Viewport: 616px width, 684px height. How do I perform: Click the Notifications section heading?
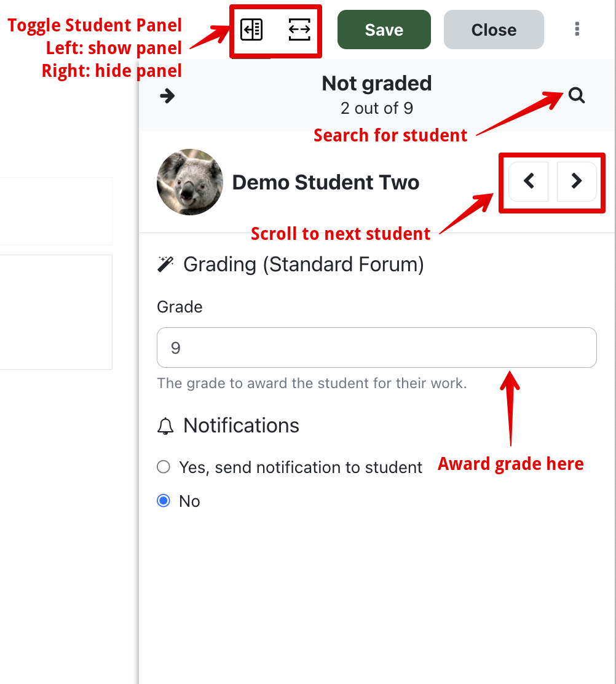pos(241,426)
